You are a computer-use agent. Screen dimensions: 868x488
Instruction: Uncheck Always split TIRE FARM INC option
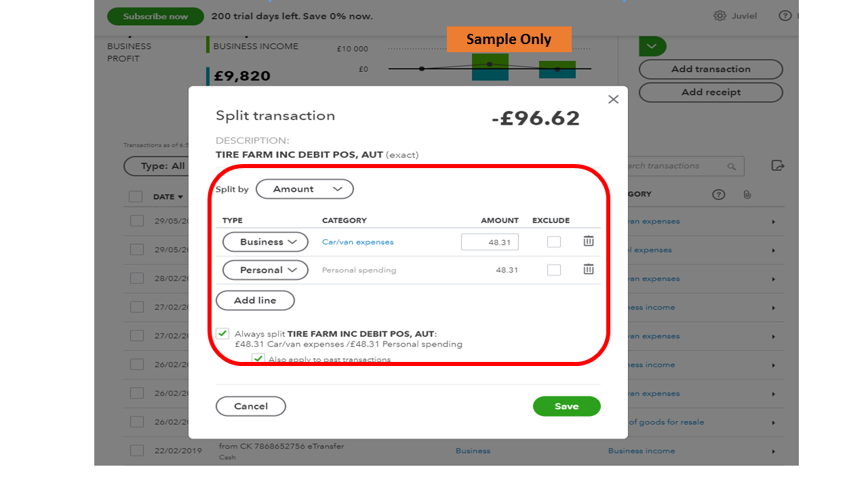(222, 333)
